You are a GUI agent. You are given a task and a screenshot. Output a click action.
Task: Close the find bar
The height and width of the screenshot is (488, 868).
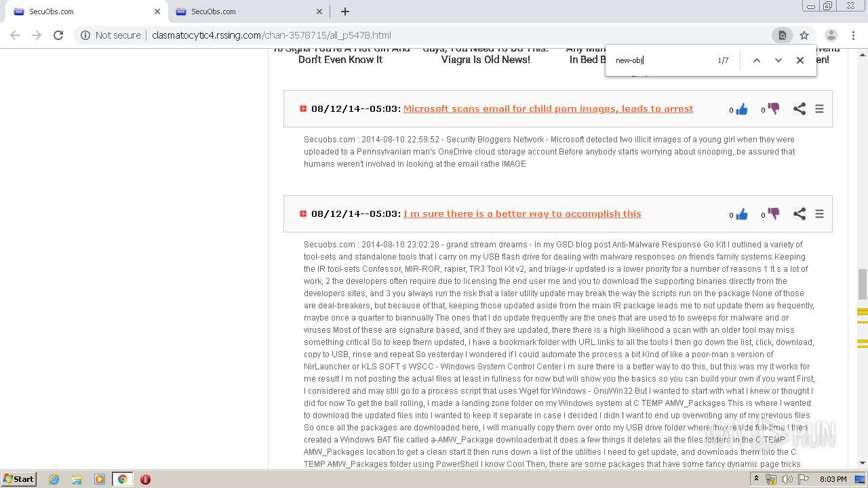tap(800, 60)
